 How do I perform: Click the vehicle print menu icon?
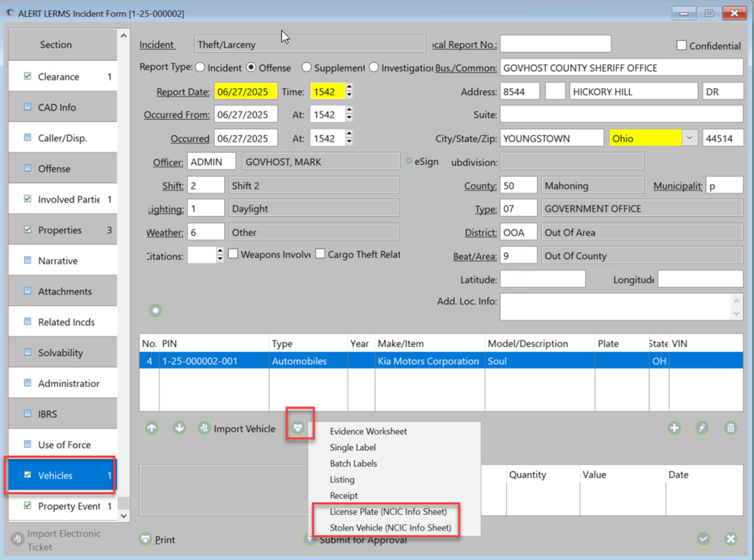(x=298, y=429)
